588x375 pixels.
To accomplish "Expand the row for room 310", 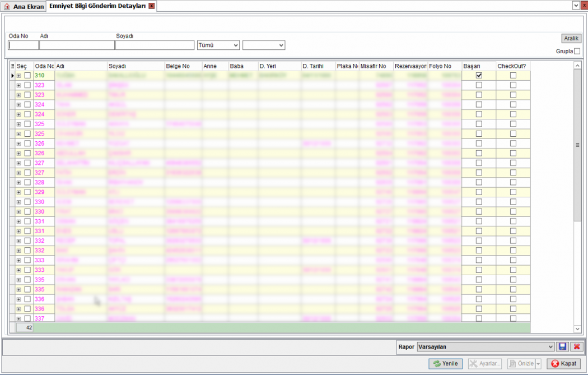I will [18, 76].
